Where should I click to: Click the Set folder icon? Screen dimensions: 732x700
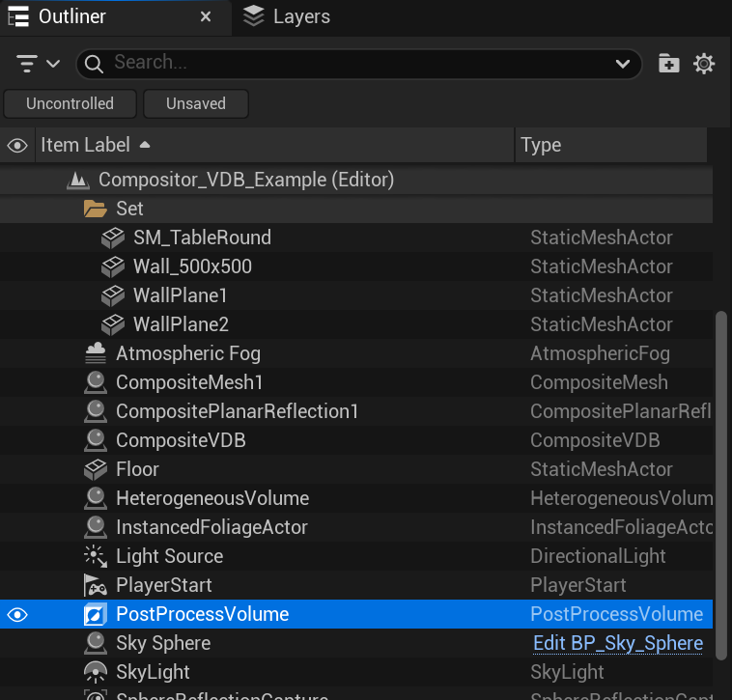pos(96,209)
